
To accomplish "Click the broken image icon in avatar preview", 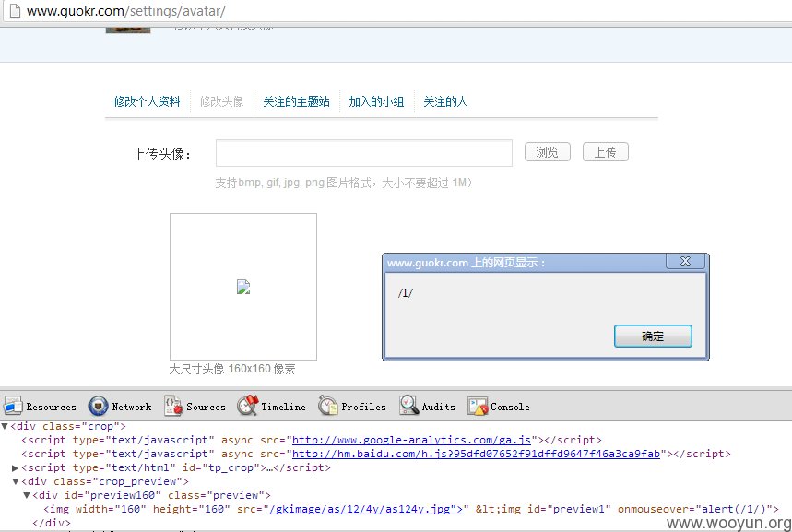I will pyautogui.click(x=243, y=287).
